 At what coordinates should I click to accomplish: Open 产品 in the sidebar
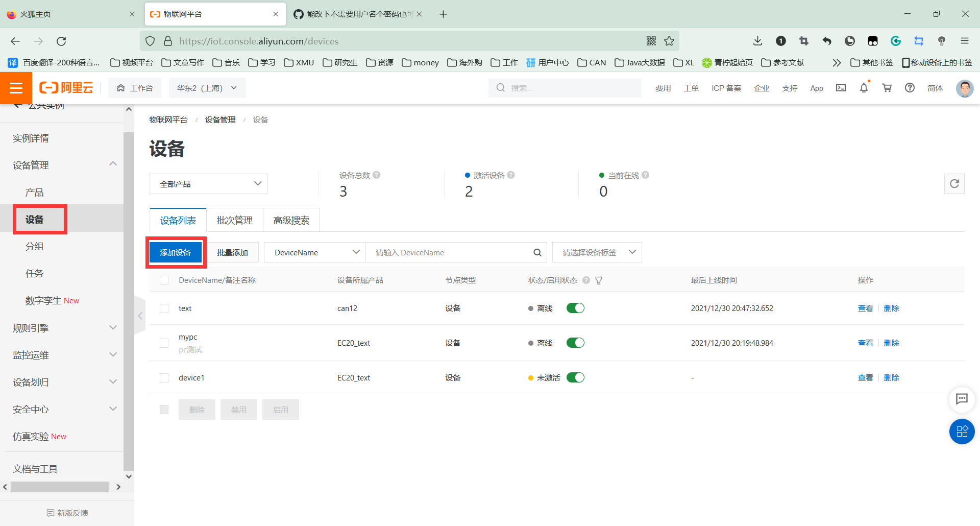(34, 193)
